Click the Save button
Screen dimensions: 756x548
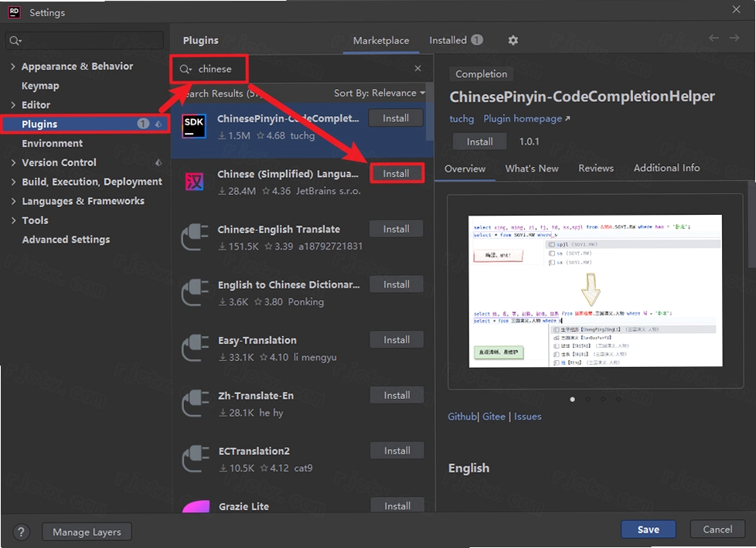[x=649, y=529]
